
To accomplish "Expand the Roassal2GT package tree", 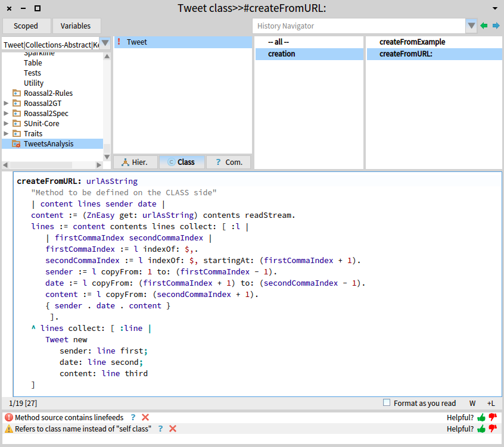I will (7, 104).
